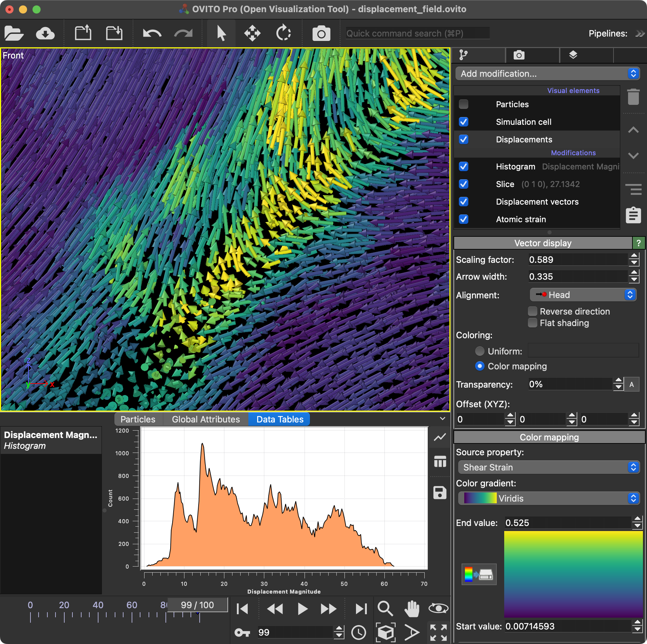This screenshot has height=644, width=647.
Task: Switch to the Particles data tab
Action: point(138,419)
